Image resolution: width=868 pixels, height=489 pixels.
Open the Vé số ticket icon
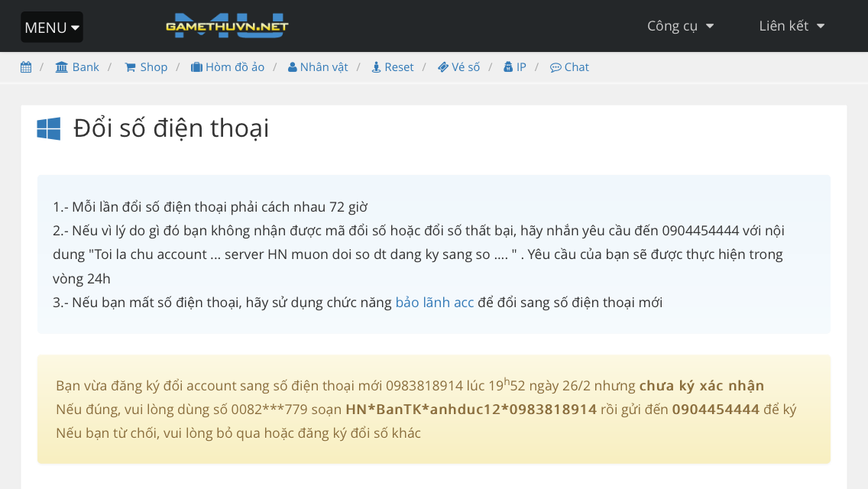tap(442, 67)
